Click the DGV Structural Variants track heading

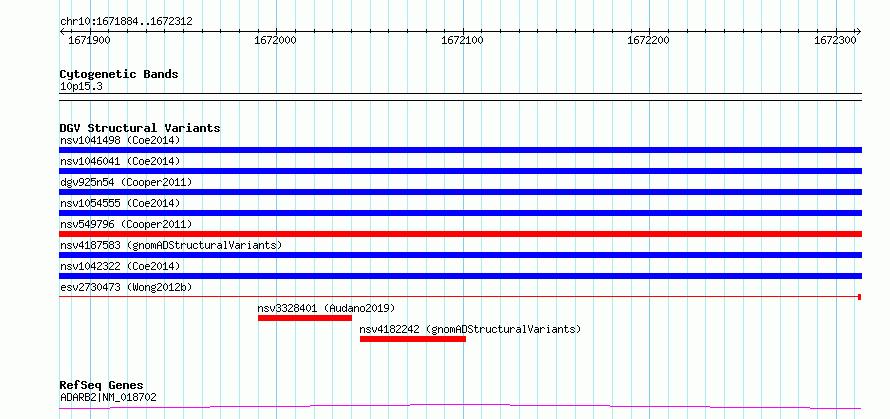pos(140,128)
